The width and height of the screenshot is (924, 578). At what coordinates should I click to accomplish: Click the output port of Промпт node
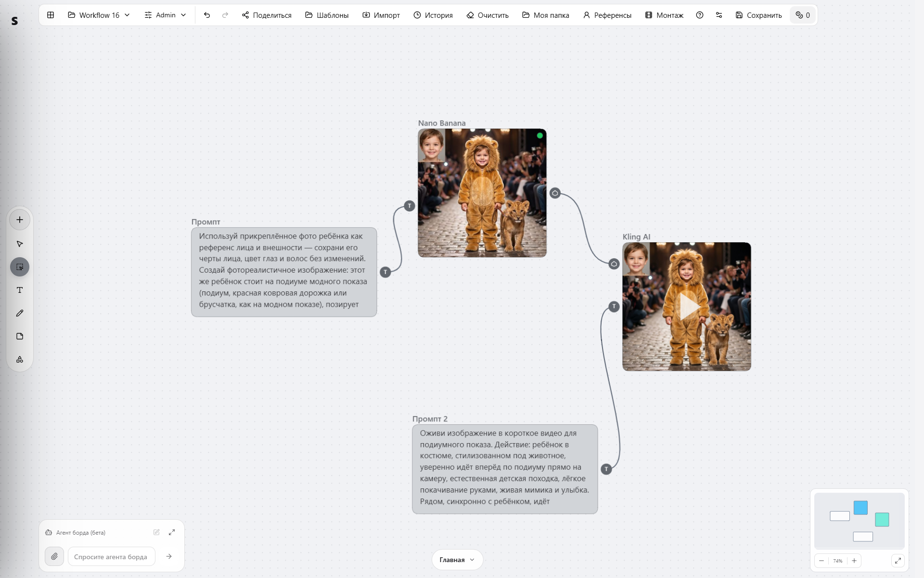click(x=385, y=272)
